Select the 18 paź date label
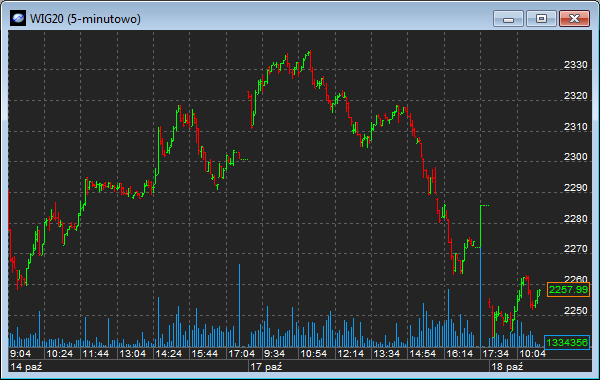This screenshot has width=600, height=380. (507, 367)
